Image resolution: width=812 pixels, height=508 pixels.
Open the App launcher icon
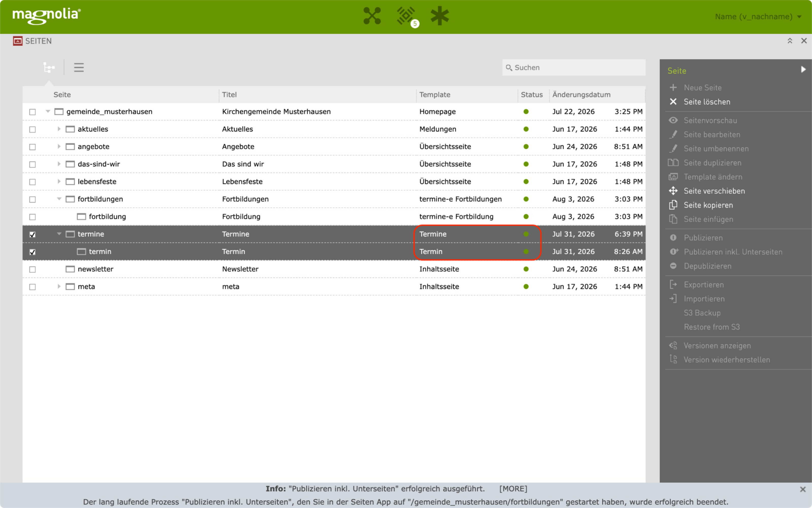point(372,16)
